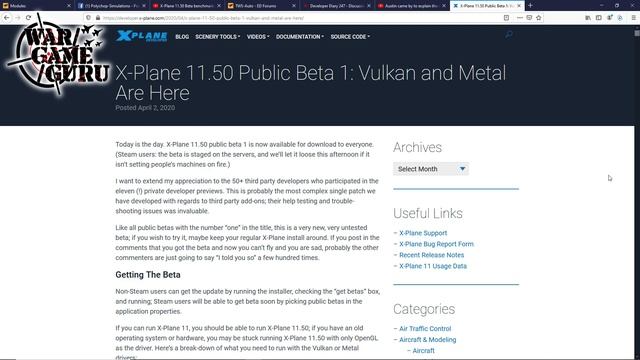
Task: Close the Developer Diary 247 tab
Action: pos(369,6)
